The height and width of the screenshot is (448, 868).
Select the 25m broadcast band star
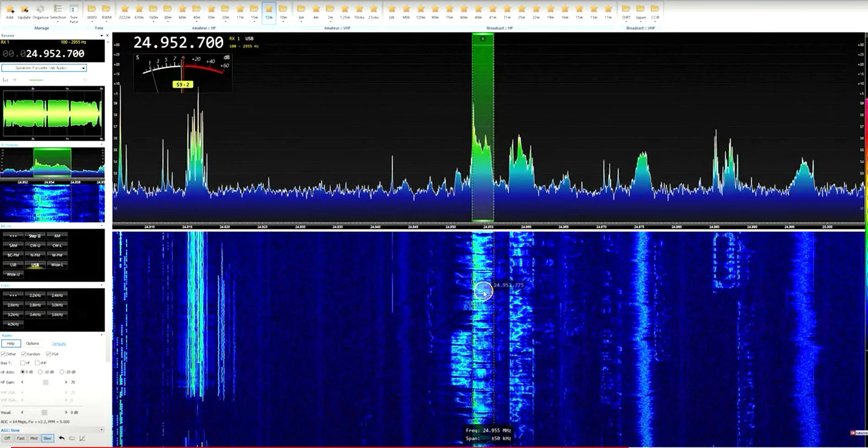[521, 9]
